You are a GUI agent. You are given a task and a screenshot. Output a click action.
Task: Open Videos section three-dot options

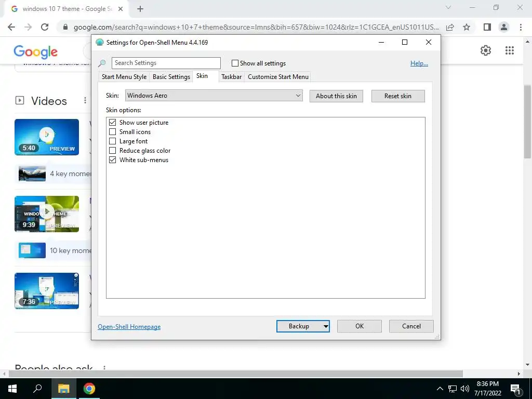pos(85,100)
